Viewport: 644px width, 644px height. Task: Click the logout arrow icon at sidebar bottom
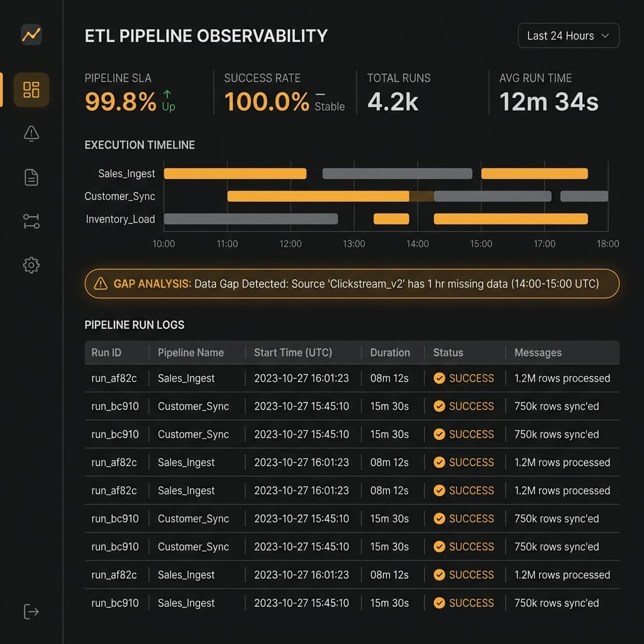click(x=31, y=611)
